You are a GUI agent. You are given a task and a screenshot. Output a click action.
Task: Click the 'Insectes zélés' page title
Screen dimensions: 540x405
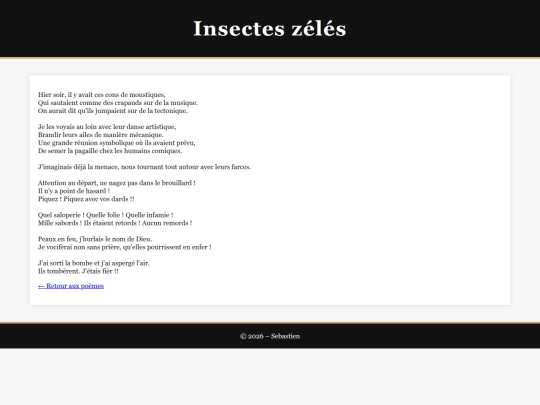270,29
